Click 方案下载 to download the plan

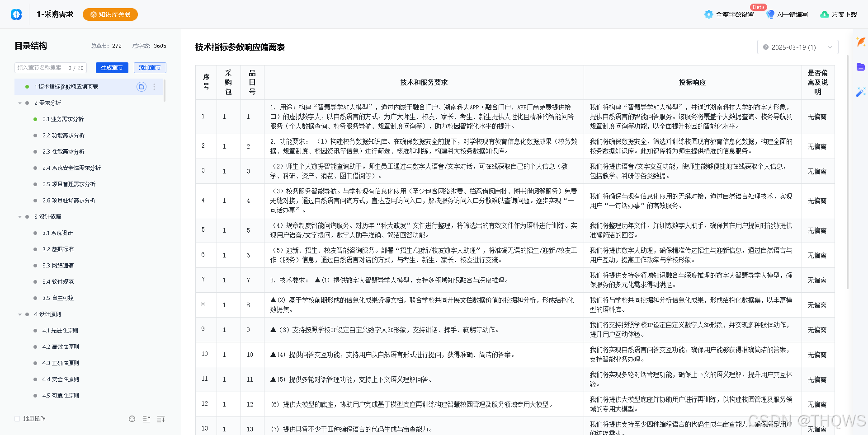[x=839, y=14]
